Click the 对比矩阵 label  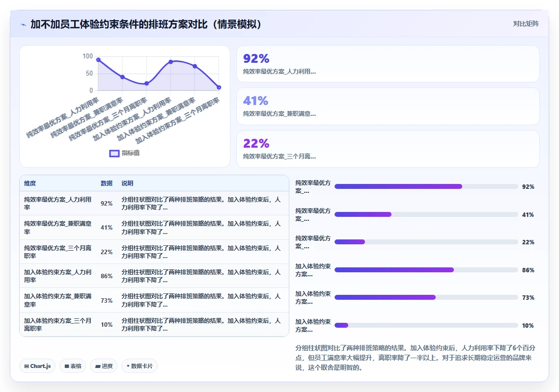(x=526, y=24)
